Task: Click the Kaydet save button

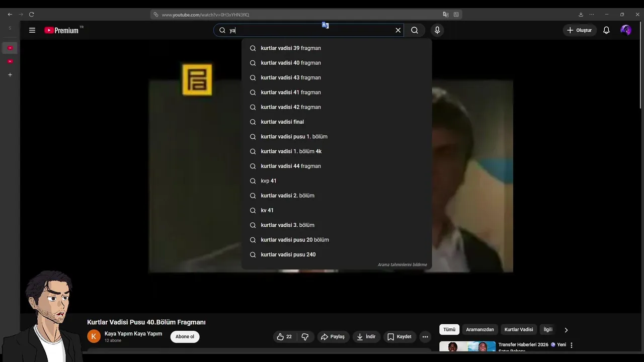Action: (399, 337)
